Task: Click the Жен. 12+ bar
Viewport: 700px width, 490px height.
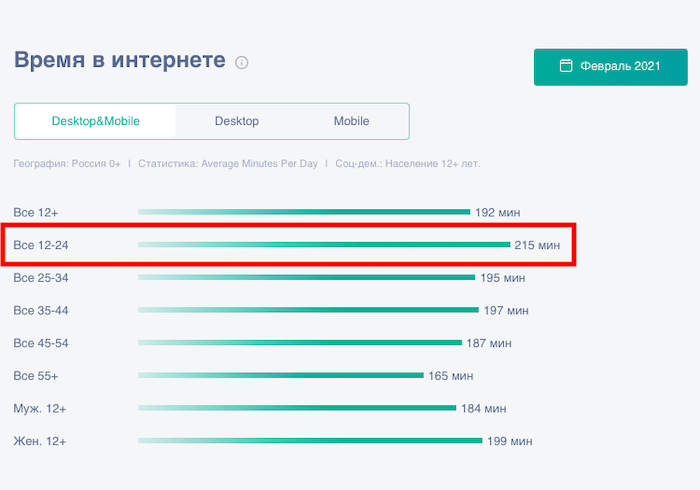Action: pyautogui.click(x=310, y=440)
